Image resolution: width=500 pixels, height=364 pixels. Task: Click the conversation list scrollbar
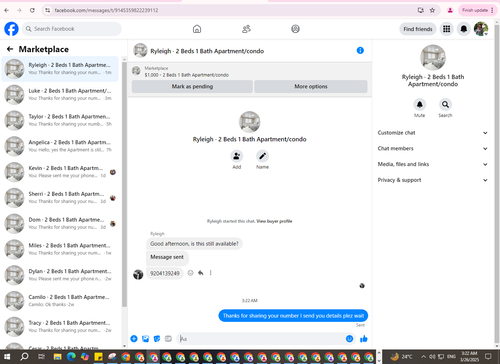124,184
